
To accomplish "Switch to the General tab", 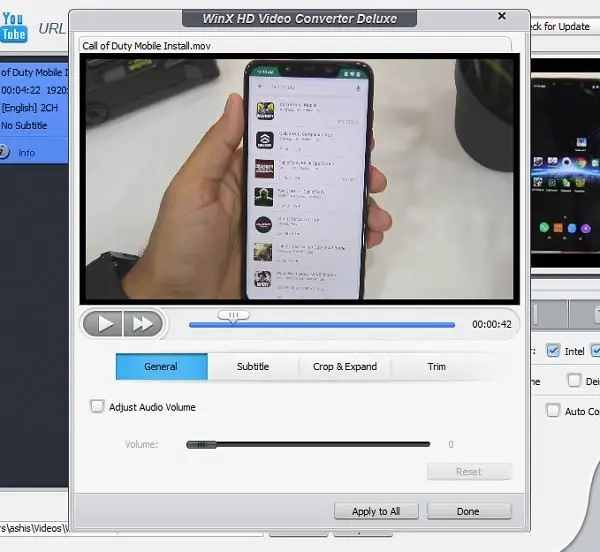I will click(x=161, y=366).
